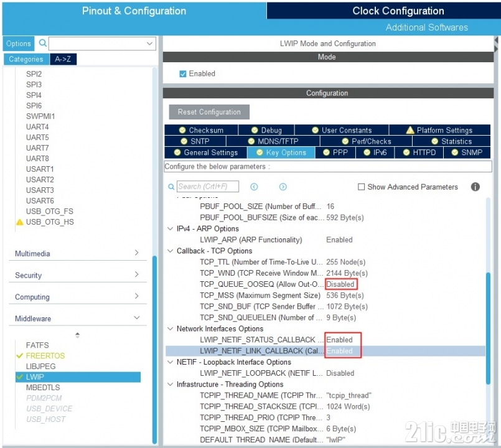Uncheck the LWIP Enabled checkbox
The width and height of the screenshot is (501, 448).
click(183, 74)
